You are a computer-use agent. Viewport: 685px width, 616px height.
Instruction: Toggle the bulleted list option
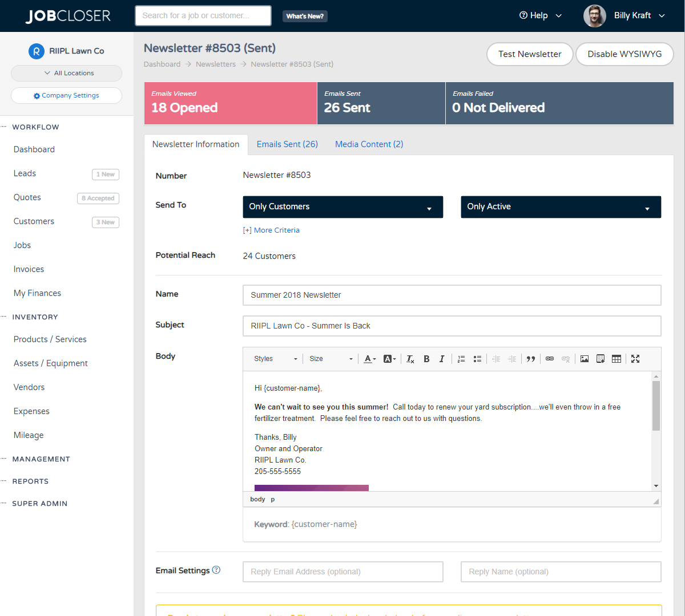click(477, 359)
